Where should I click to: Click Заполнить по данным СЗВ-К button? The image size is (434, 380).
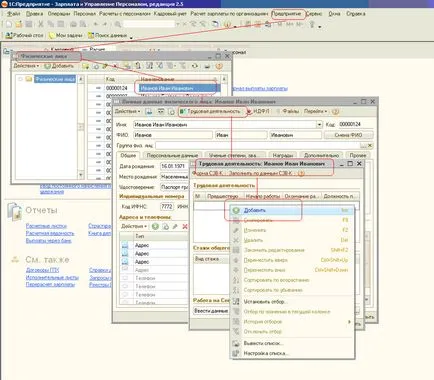(260, 174)
